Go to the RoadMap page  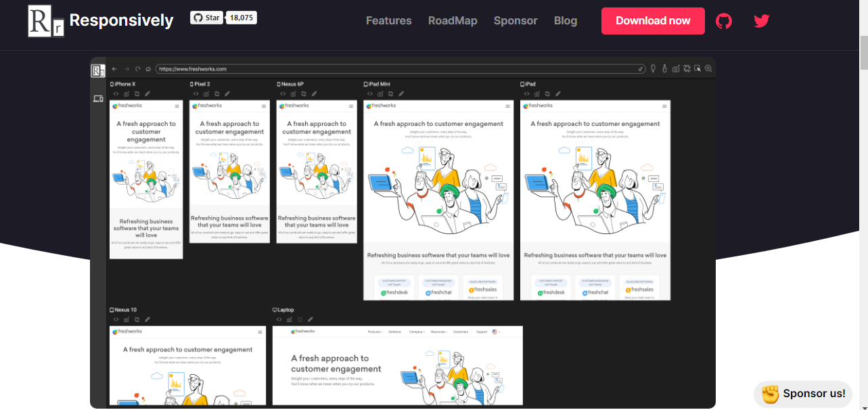coord(453,20)
